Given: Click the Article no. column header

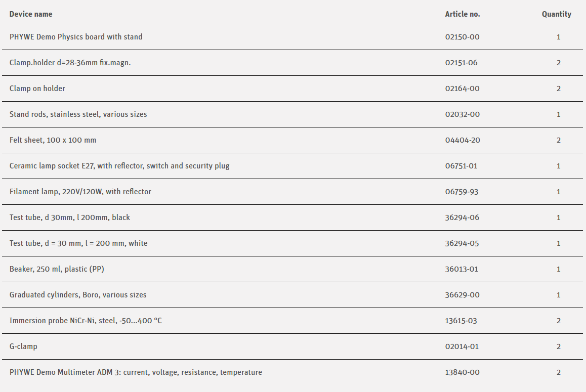Looking at the screenshot, I should pos(462,14).
